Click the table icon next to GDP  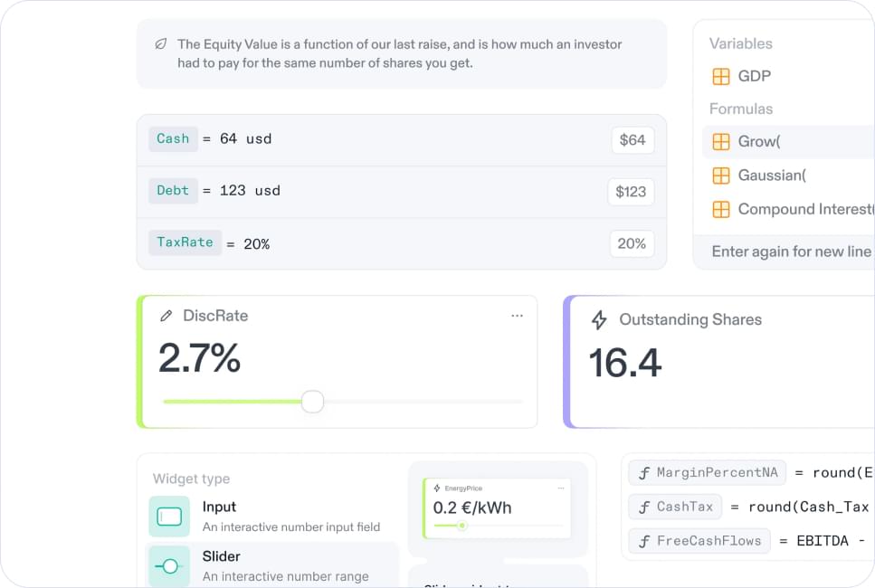pos(721,76)
